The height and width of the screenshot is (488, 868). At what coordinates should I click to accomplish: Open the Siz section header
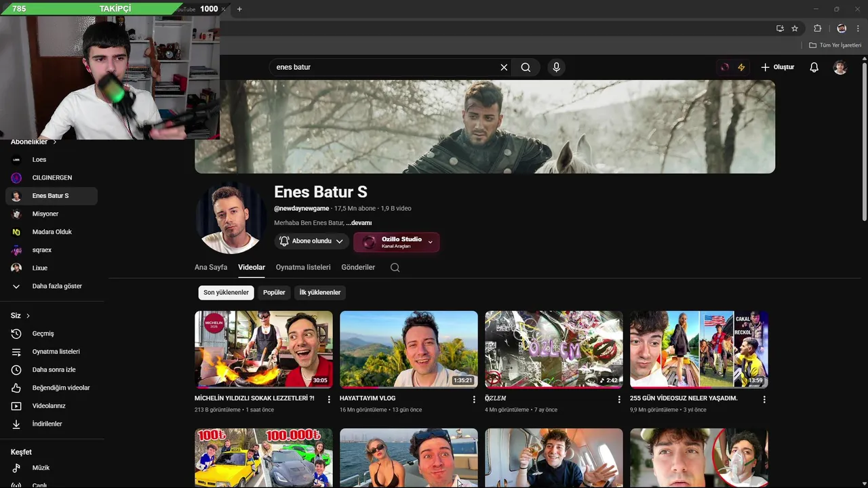[20, 316]
